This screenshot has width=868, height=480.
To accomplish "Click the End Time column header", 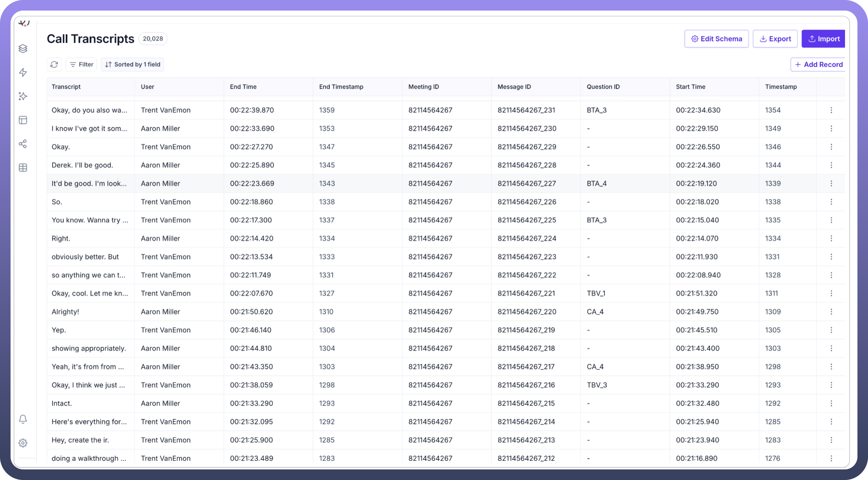I will coord(243,87).
